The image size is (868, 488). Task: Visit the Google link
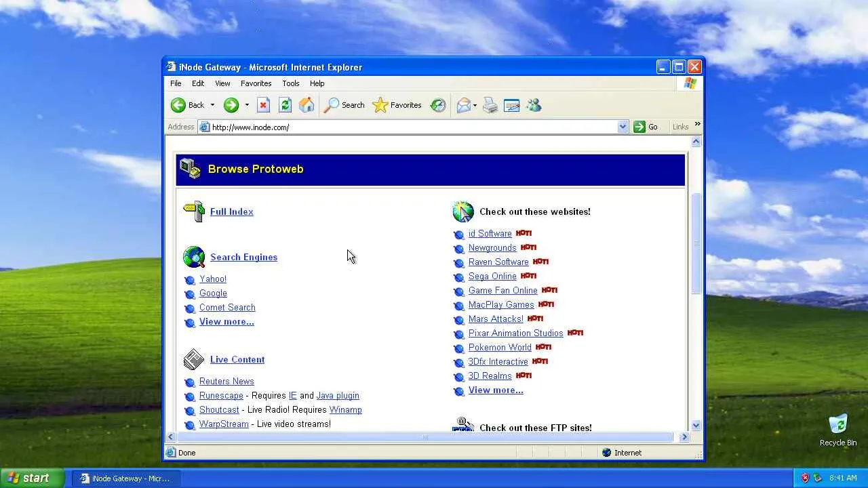pyautogui.click(x=213, y=293)
